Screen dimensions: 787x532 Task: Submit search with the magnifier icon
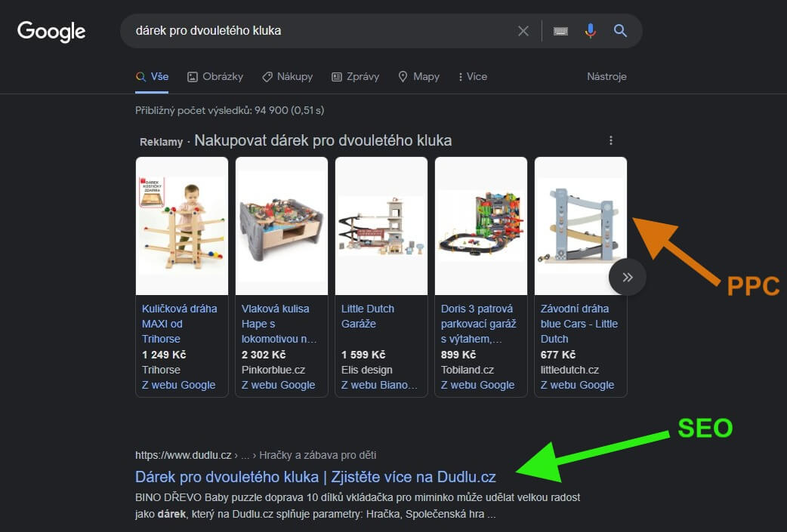(x=620, y=31)
